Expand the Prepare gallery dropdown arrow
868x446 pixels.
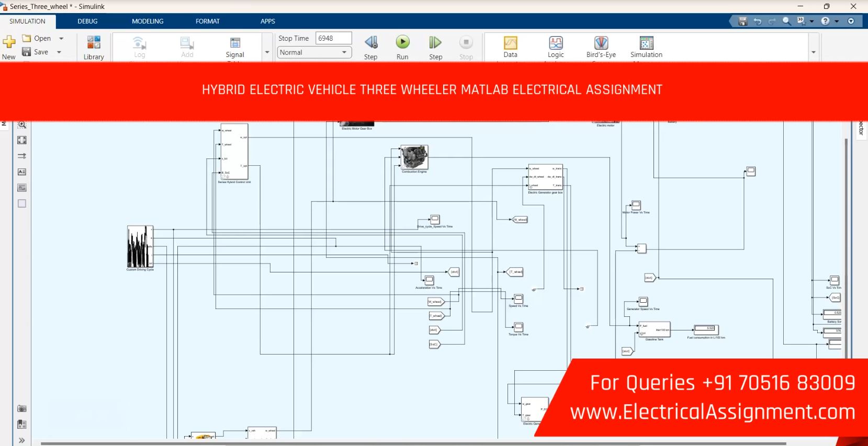pyautogui.click(x=267, y=52)
